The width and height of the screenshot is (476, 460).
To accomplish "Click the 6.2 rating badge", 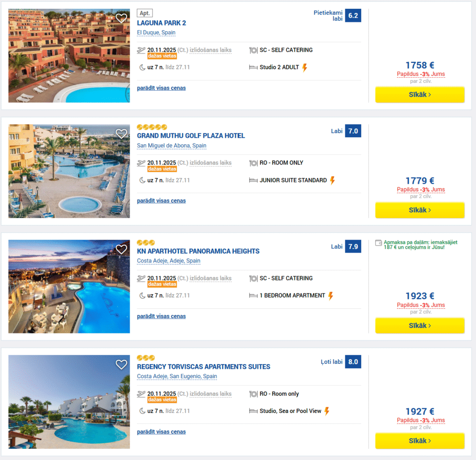I will click(353, 15).
